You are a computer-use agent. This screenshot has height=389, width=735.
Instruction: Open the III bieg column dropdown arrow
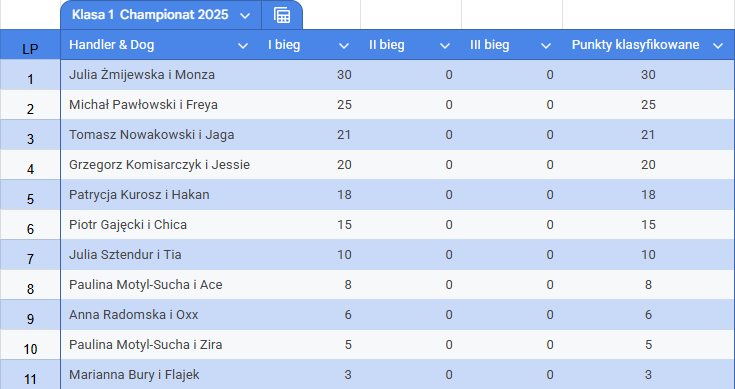[x=546, y=46]
